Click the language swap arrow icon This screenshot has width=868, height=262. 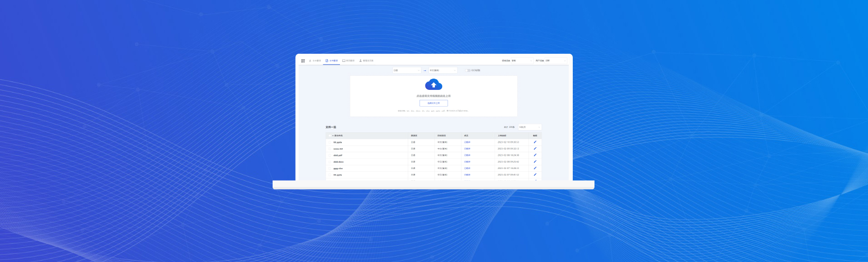point(425,70)
